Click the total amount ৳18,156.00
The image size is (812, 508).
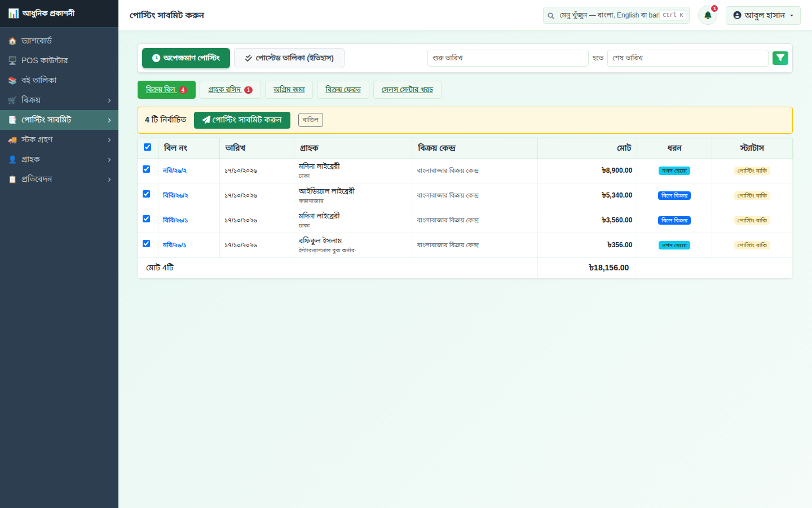coord(608,268)
